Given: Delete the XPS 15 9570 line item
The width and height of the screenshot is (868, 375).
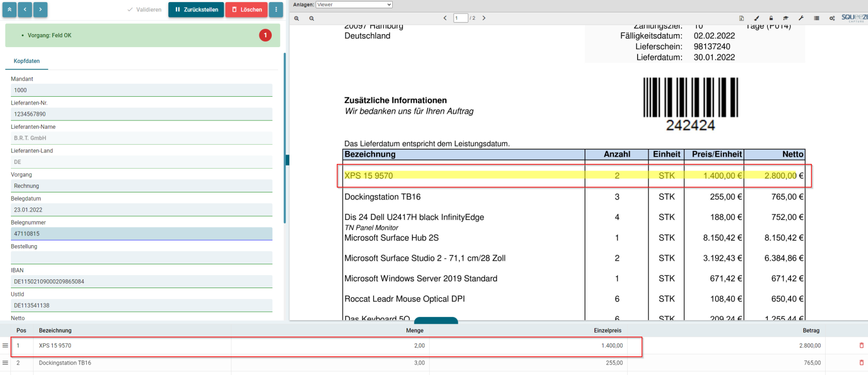Looking at the screenshot, I should click(x=861, y=346).
